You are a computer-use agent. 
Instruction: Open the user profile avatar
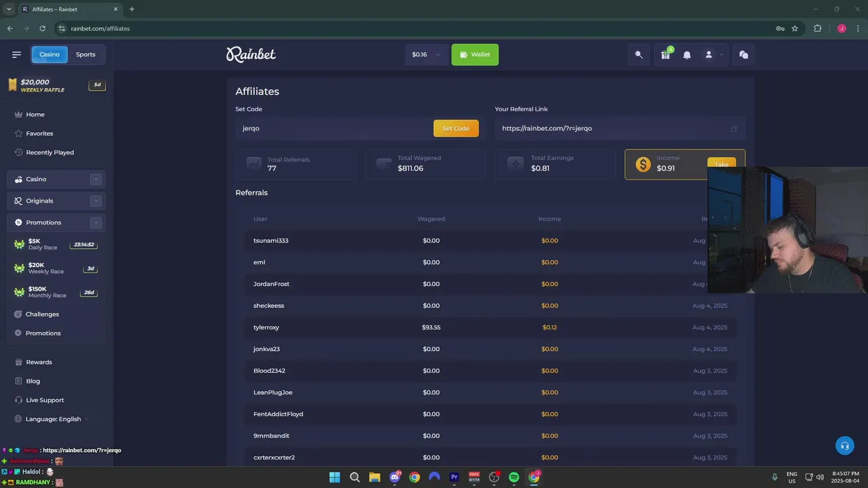pyautogui.click(x=709, y=54)
